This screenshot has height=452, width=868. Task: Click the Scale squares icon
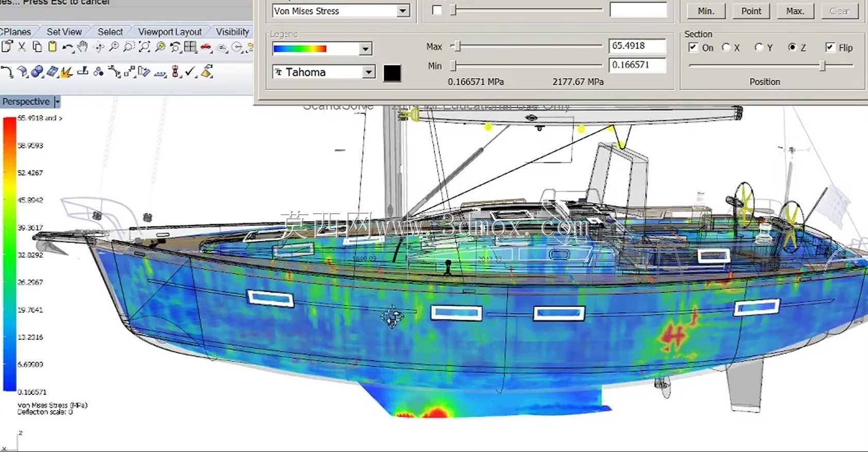click(x=129, y=72)
